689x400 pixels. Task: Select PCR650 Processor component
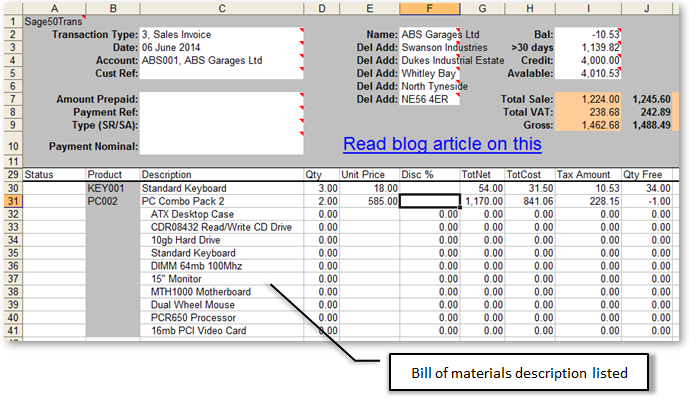point(221,318)
